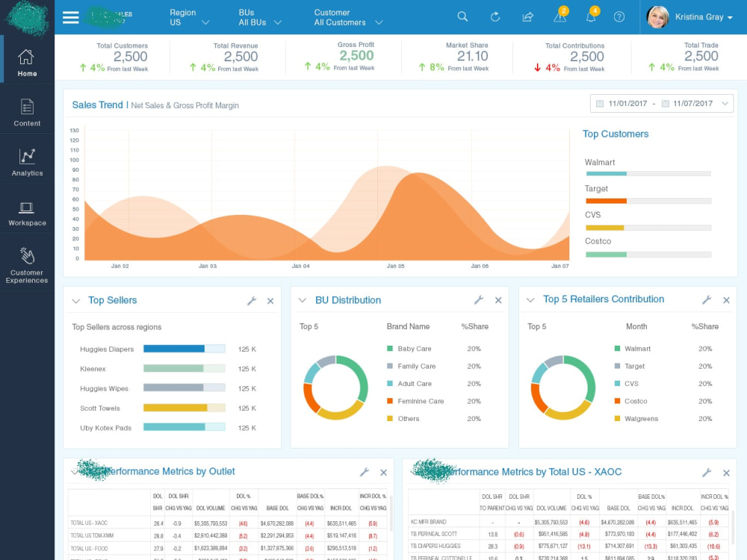Open Top 5 Retailers Contribution wrench settings
The image size is (747, 560).
click(x=707, y=299)
